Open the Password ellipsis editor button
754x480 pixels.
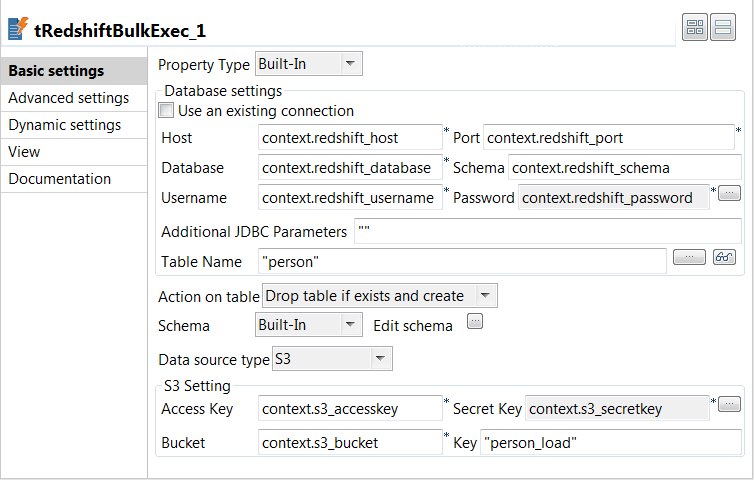729,191
